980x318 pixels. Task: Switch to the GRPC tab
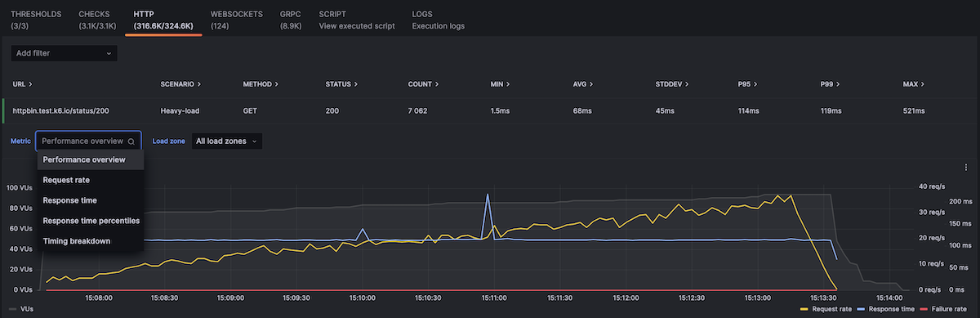291,20
